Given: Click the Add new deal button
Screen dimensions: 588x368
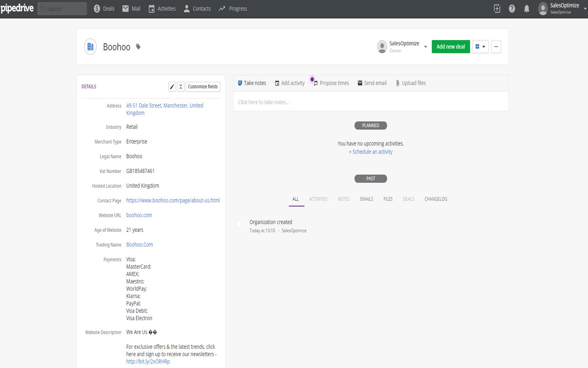Looking at the screenshot, I should (x=451, y=47).
